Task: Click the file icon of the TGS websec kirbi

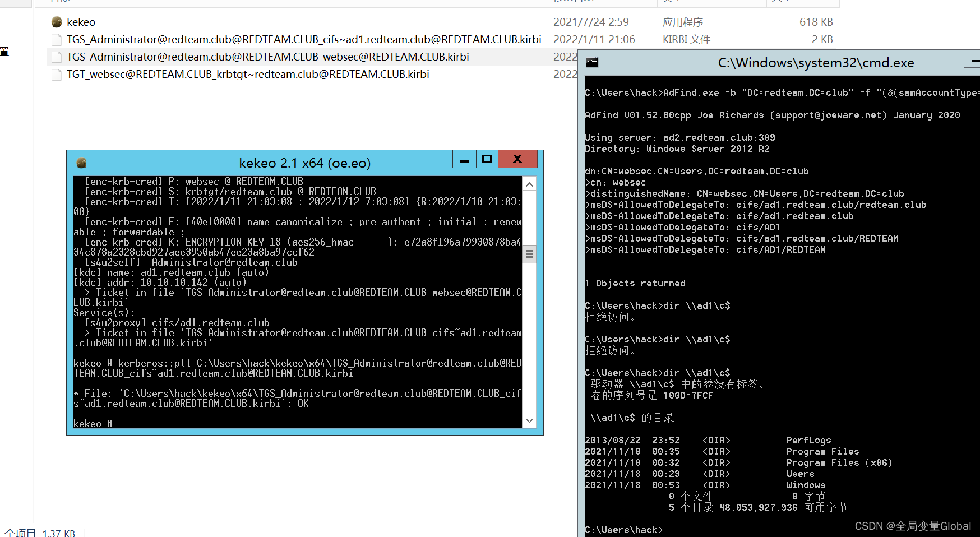Action: 57,57
